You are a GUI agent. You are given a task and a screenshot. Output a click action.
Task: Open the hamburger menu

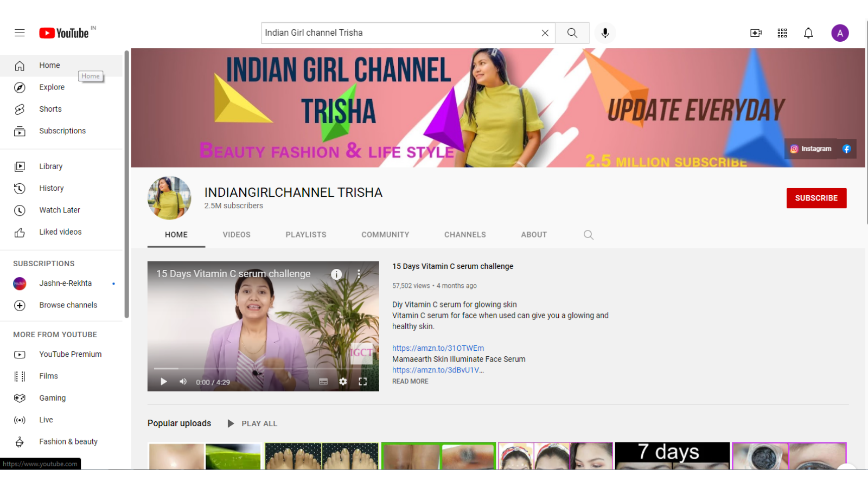(x=20, y=33)
